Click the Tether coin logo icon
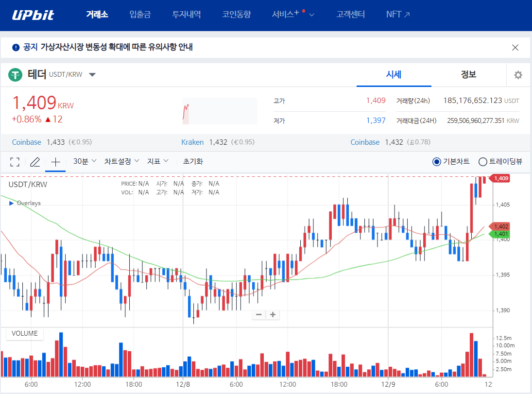This screenshot has height=394, width=532. (16, 75)
